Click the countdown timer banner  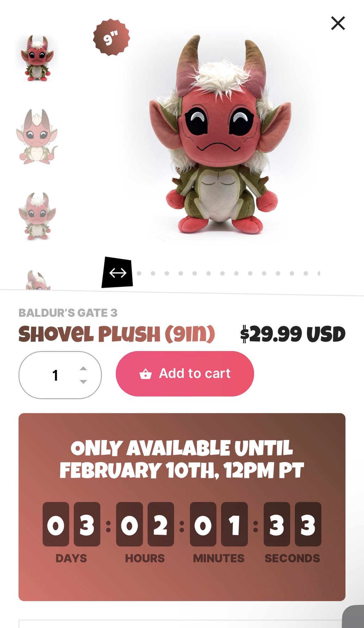pos(182,507)
